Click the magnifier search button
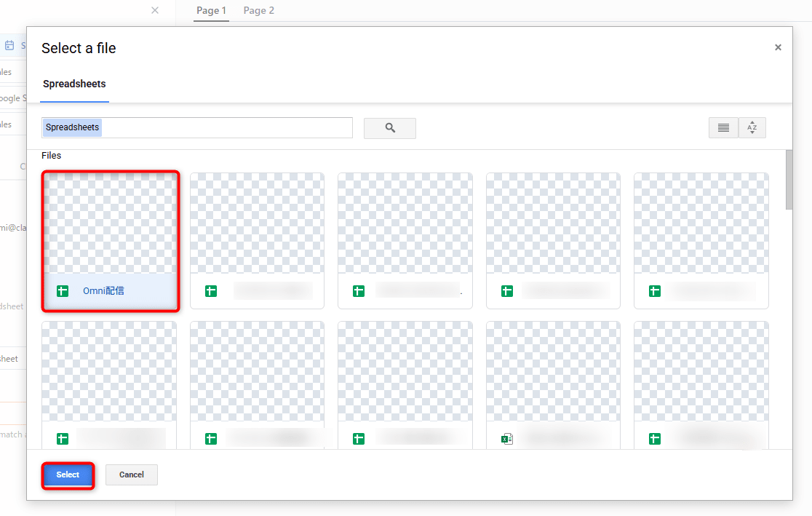The height and width of the screenshot is (516, 812). pos(389,128)
